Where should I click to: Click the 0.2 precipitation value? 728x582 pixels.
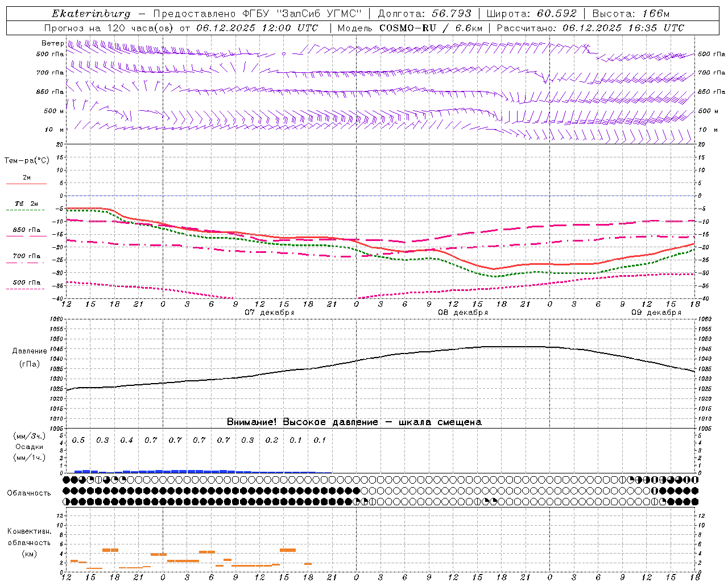(272, 440)
